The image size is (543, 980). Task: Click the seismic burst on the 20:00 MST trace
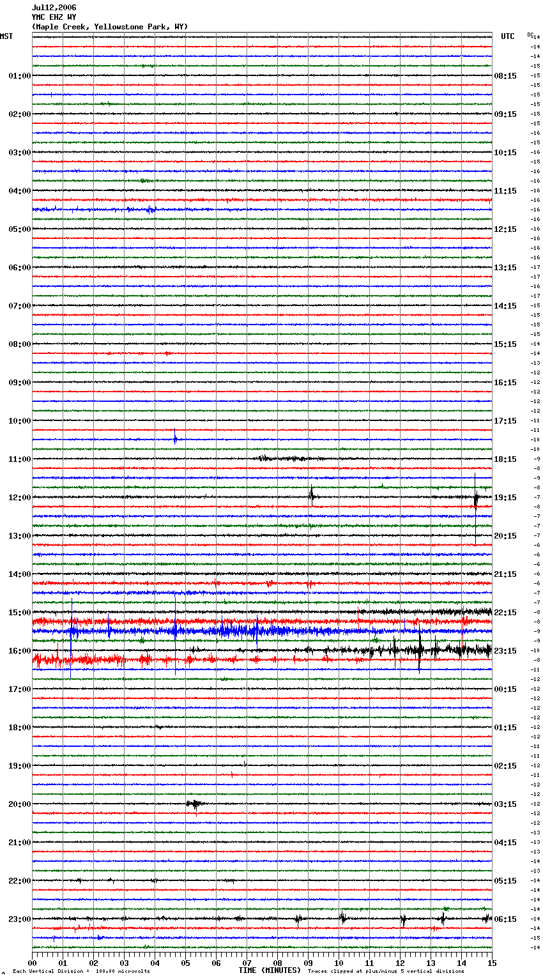195,804
